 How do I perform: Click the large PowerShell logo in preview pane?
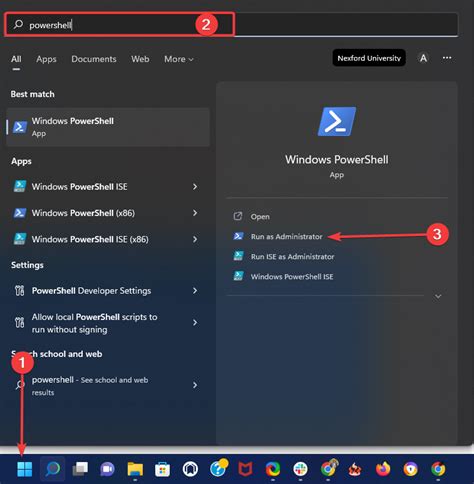coord(337,121)
